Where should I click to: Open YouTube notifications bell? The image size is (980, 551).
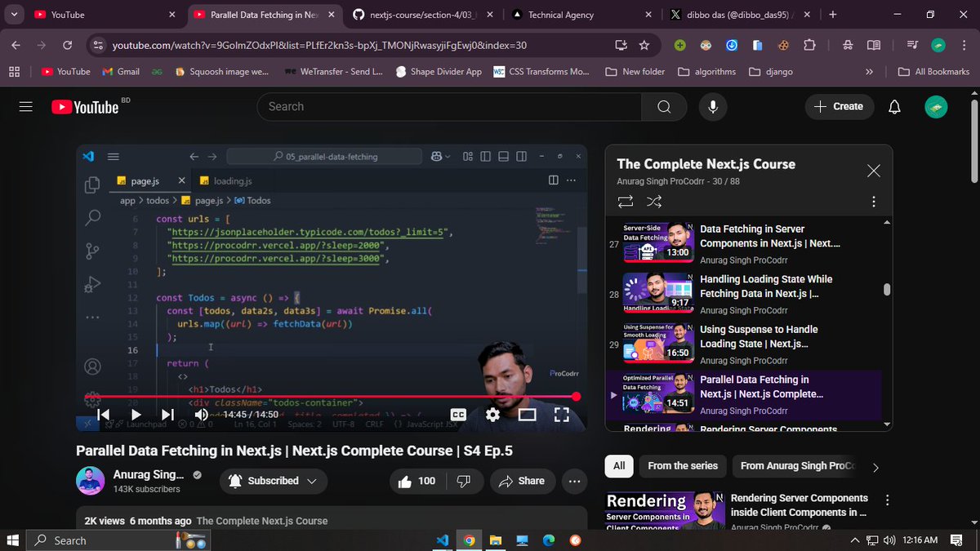(895, 107)
